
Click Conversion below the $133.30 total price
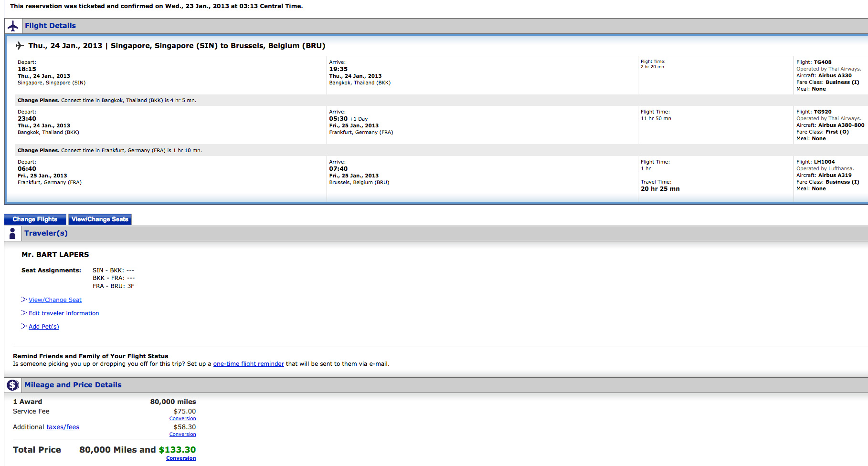pyautogui.click(x=181, y=458)
